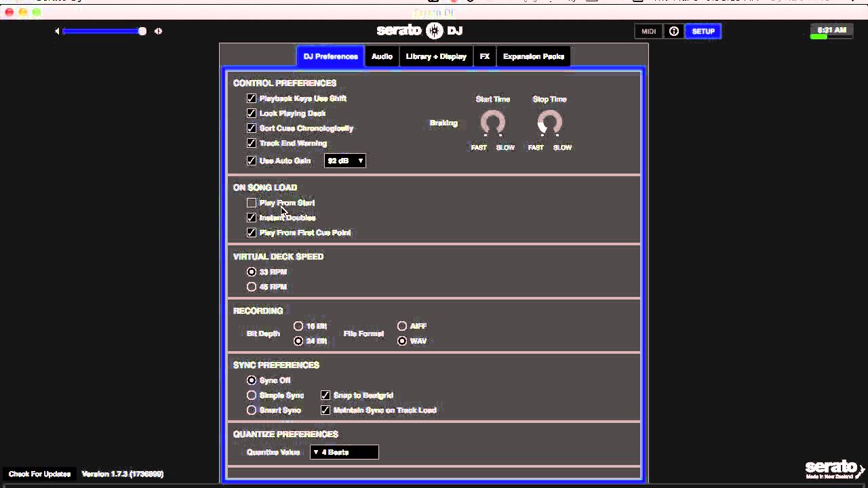Viewport: 868px width, 488px height.
Task: Toggle Use Auto Gain checkbox
Action: tap(252, 161)
